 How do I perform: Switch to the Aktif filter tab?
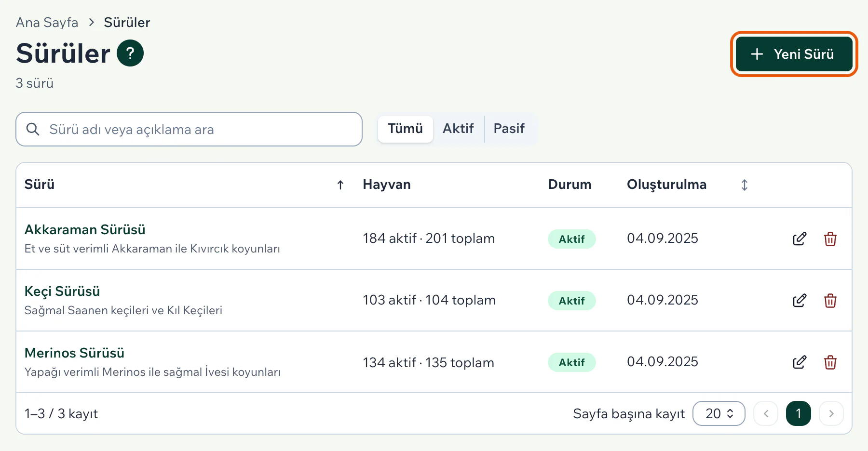[x=459, y=129]
